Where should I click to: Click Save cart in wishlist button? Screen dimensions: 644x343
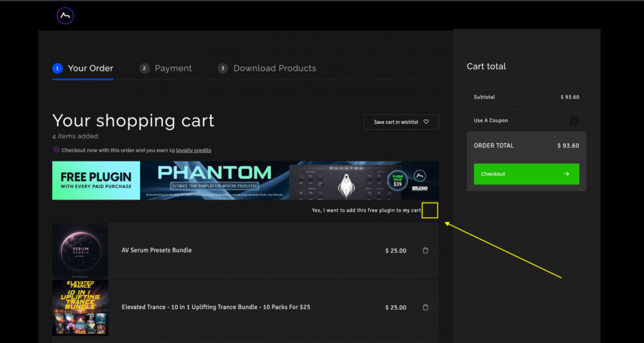pos(401,122)
